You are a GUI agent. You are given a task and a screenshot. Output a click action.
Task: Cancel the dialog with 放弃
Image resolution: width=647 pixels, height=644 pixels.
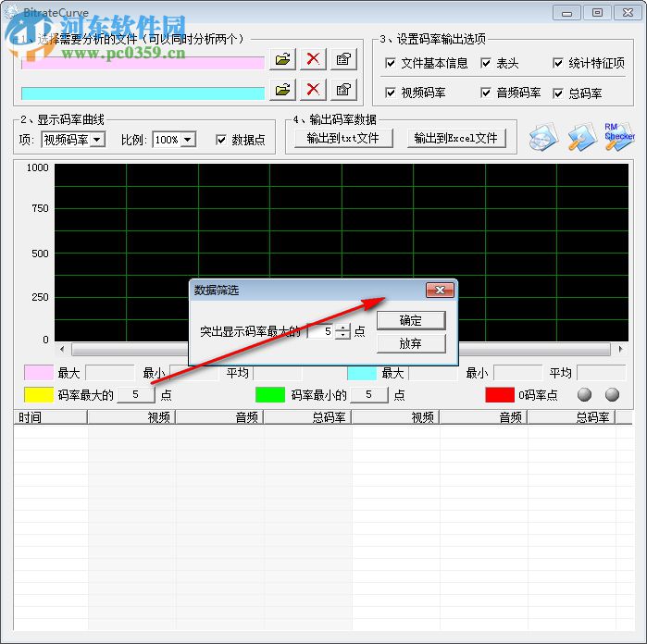click(411, 343)
